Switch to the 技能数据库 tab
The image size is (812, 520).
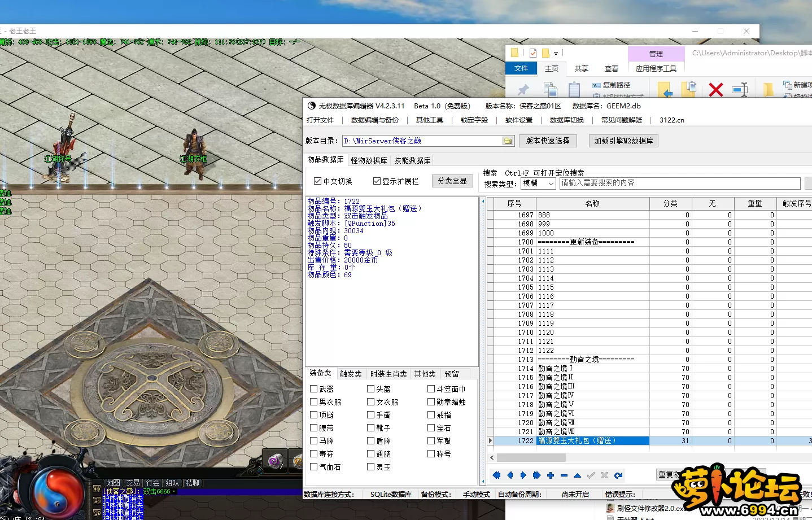point(413,160)
